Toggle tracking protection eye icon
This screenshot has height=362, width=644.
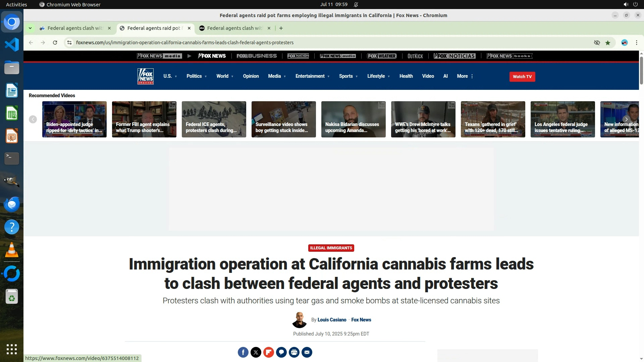(x=597, y=43)
